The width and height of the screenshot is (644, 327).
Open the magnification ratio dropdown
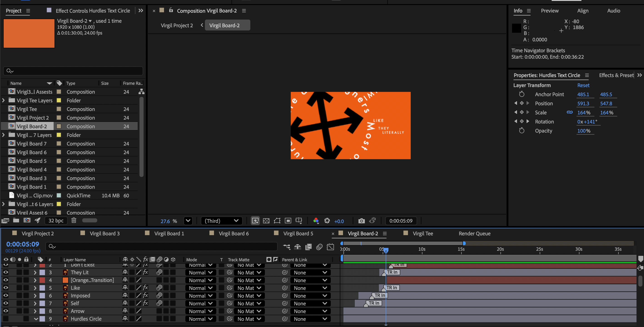coord(188,221)
